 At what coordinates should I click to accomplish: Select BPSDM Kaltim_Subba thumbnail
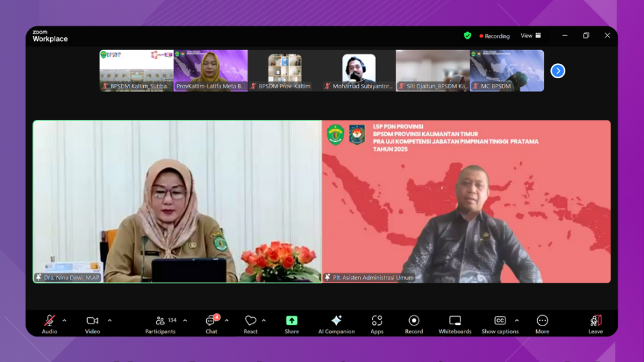137,71
